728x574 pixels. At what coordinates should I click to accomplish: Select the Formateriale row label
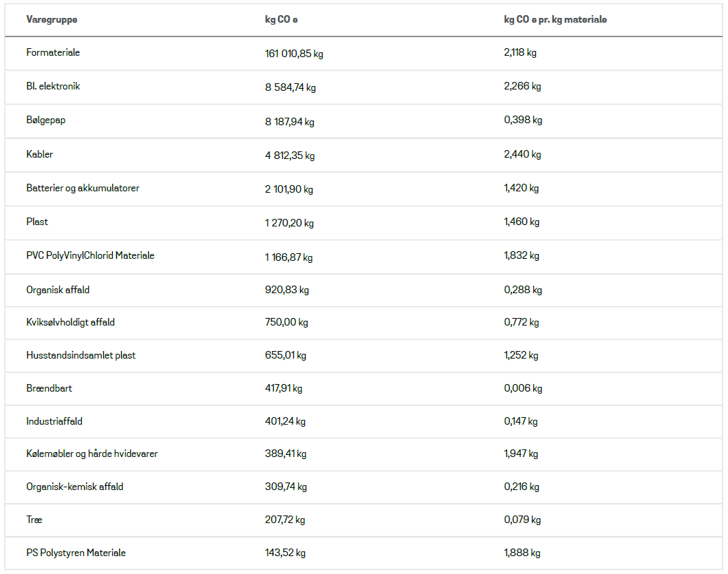click(x=53, y=53)
